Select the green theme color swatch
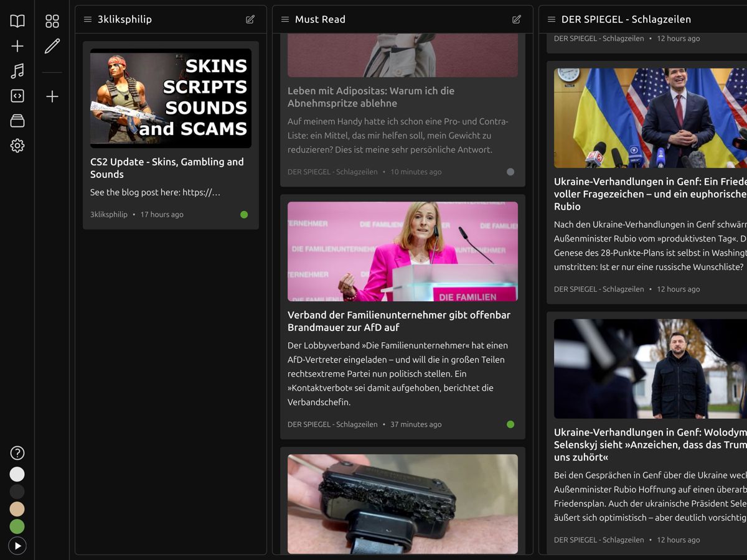Screen dimensions: 747x560 pos(17,526)
